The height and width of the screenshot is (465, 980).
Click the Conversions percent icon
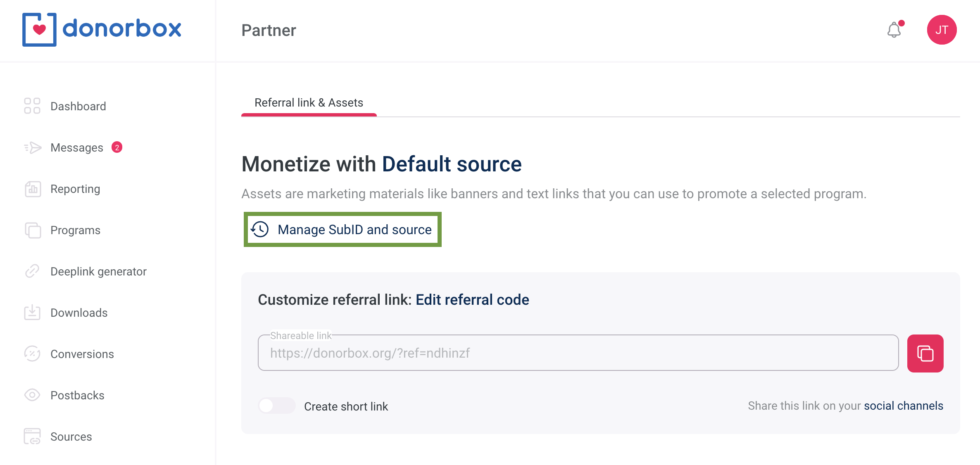pos(32,354)
